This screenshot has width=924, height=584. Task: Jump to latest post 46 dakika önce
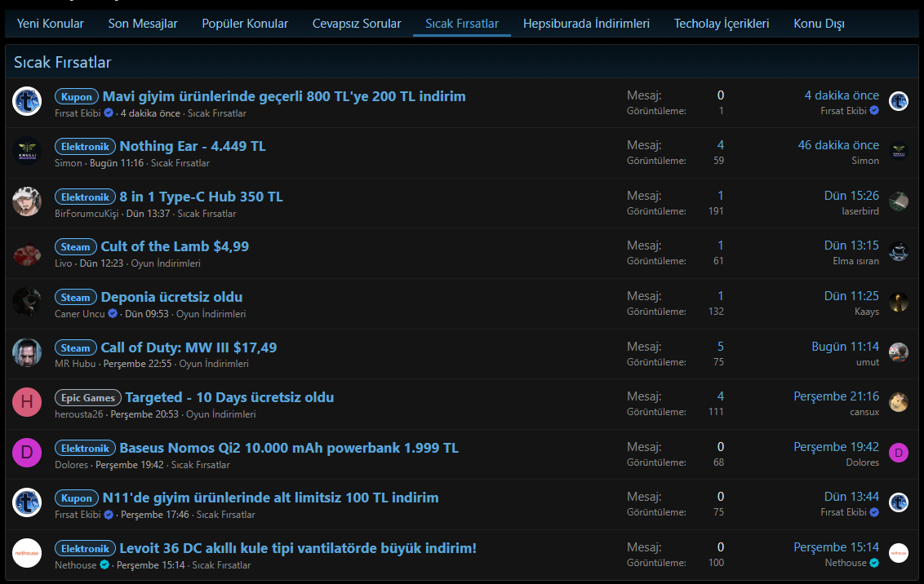pos(838,145)
